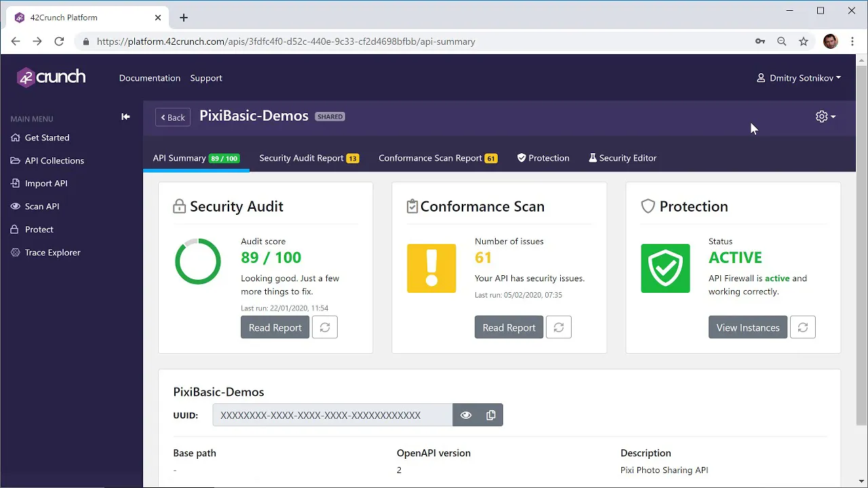Click the Protection shield outline icon heading
This screenshot has height=488, width=868.
pyautogui.click(x=648, y=206)
